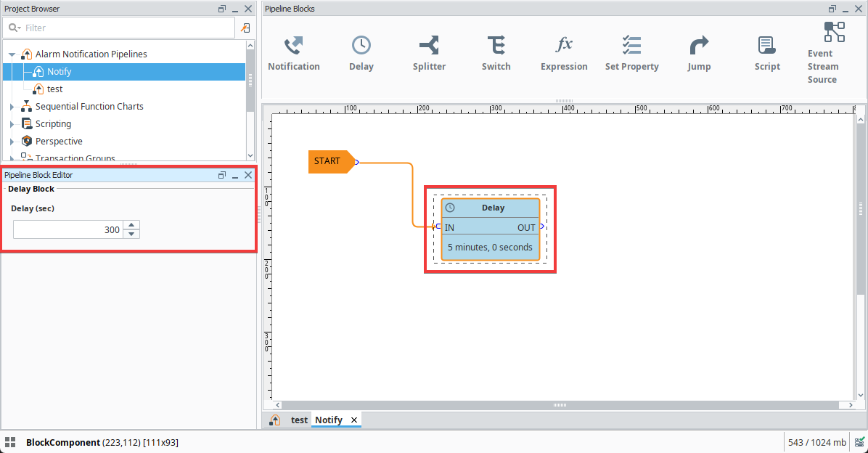Undock the Project Browser panel
Viewport: 868px width, 453px height.
click(222, 9)
